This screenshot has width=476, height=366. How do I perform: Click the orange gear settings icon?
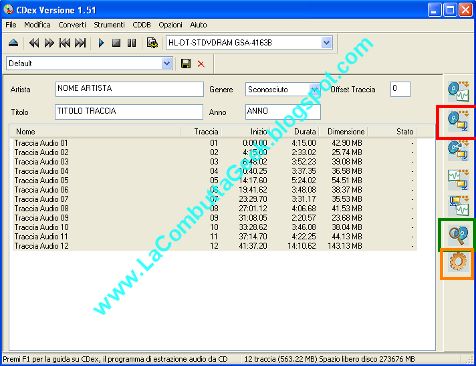(458, 262)
